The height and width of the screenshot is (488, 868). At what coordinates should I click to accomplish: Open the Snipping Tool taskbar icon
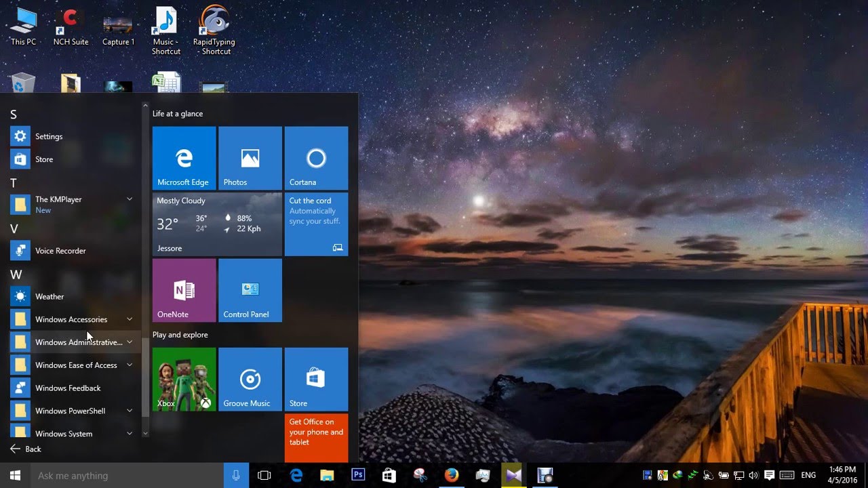click(x=420, y=475)
